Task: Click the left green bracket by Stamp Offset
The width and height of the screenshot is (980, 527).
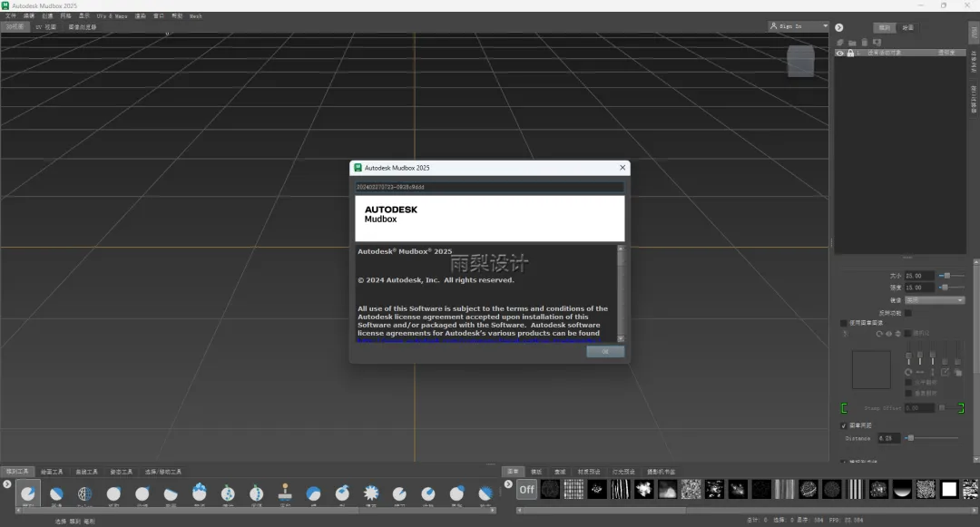Action: click(844, 408)
